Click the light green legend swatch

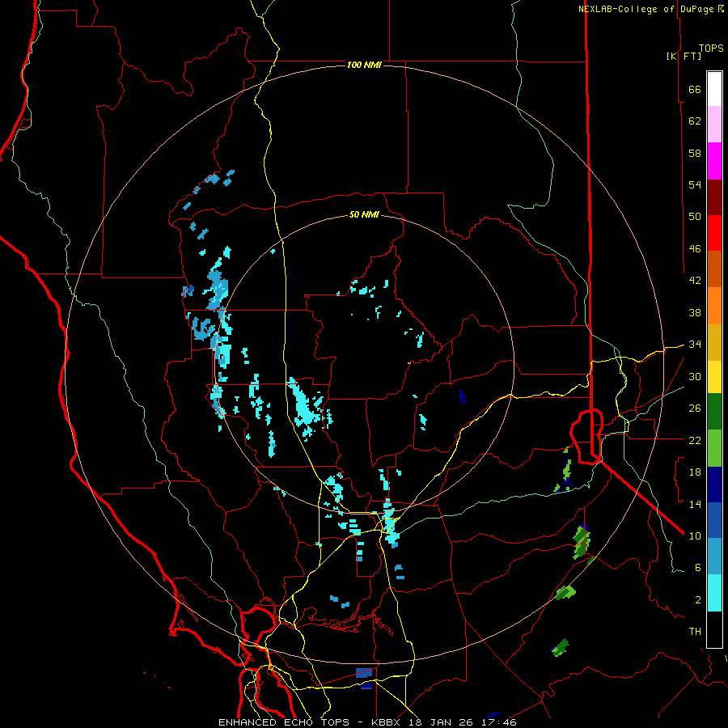pos(714,448)
